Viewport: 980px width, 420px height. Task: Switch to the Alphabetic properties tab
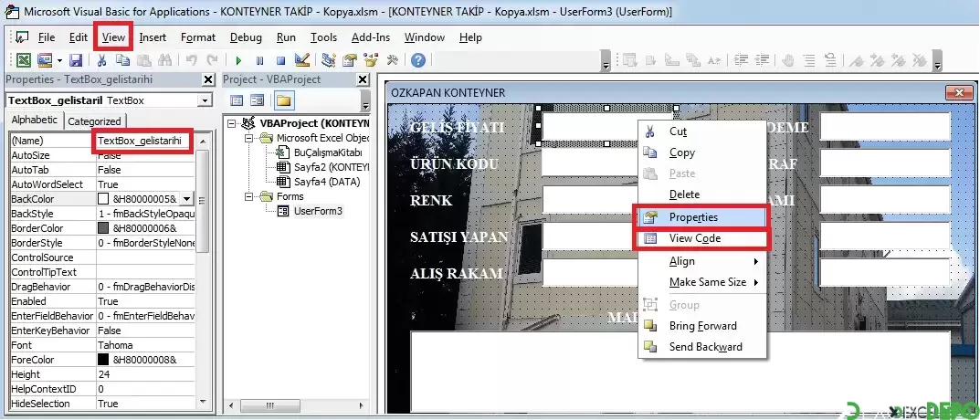point(35,120)
